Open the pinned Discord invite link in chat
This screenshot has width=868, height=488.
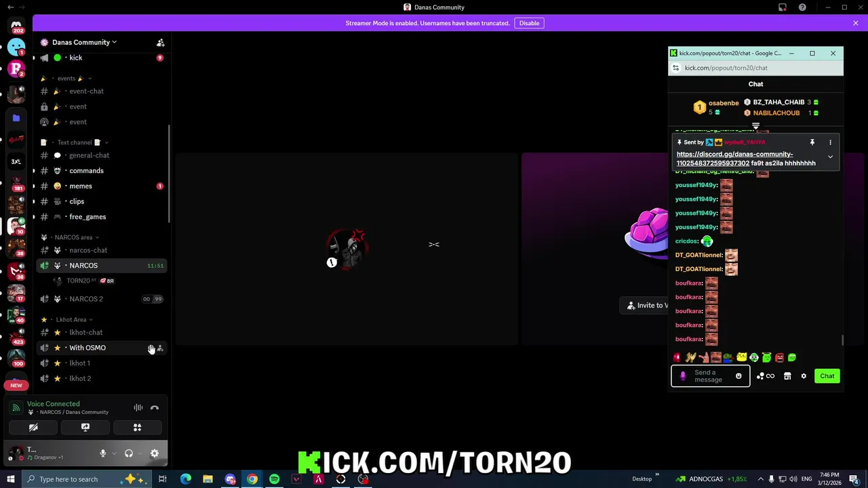point(734,159)
